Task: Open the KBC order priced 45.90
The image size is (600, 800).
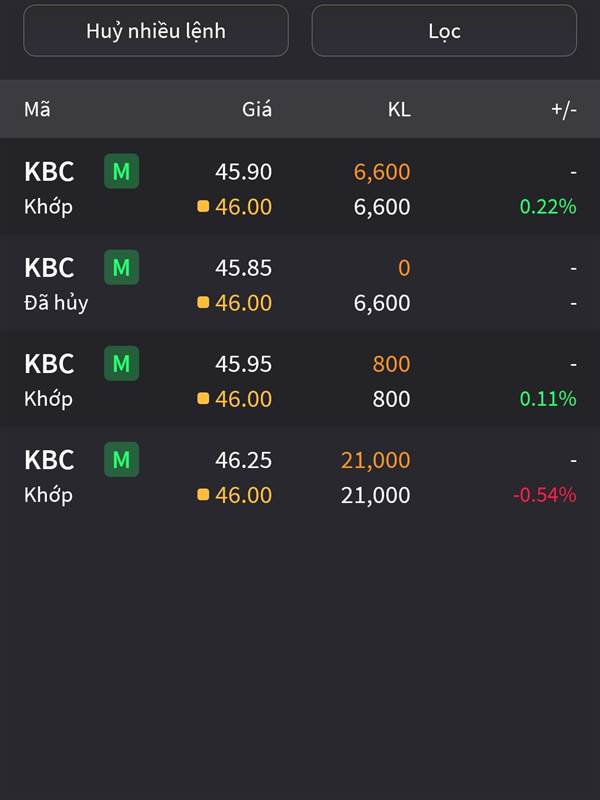Action: pyautogui.click(x=300, y=187)
